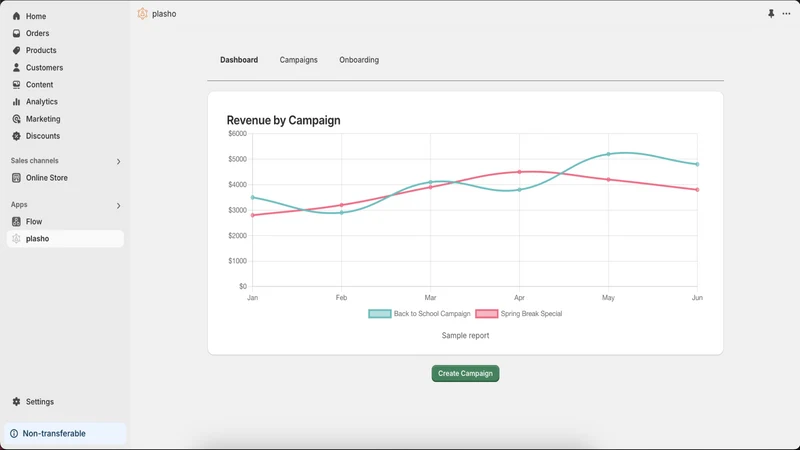Click the Sample report caption
This screenshot has height=450, width=800.
point(465,336)
